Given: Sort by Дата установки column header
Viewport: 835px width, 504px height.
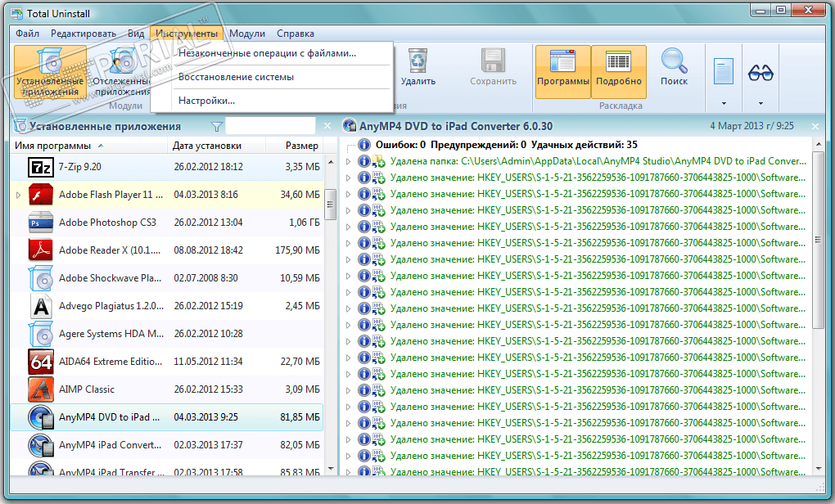Looking at the screenshot, I should pos(207,146).
